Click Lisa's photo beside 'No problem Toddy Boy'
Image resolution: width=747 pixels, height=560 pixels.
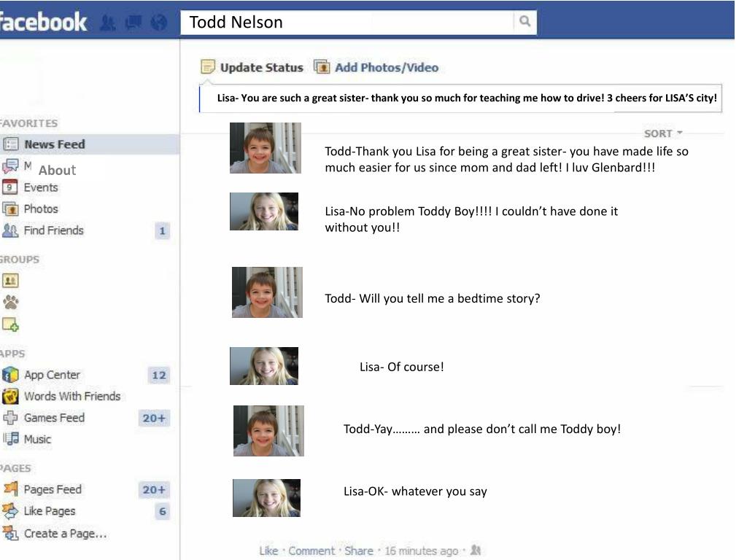point(264,211)
